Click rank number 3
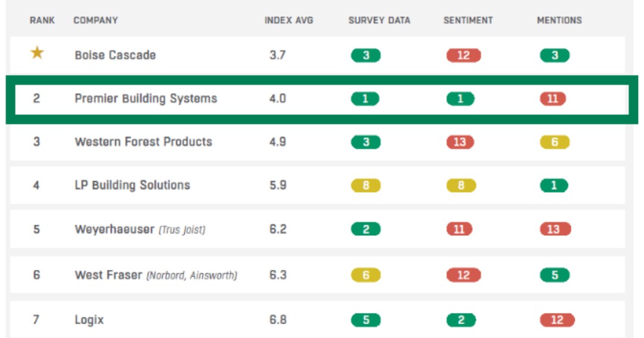 point(36,142)
